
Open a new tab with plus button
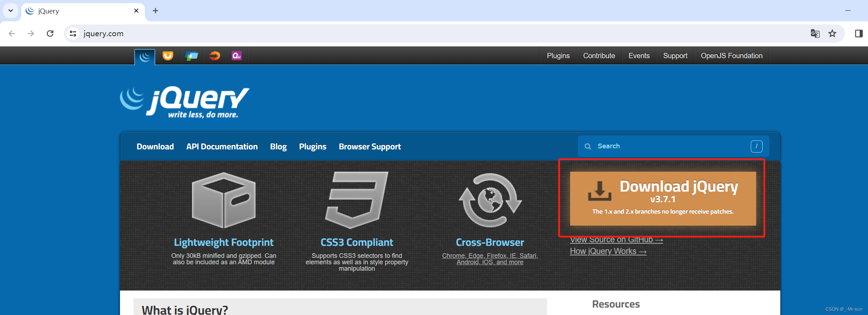[155, 11]
